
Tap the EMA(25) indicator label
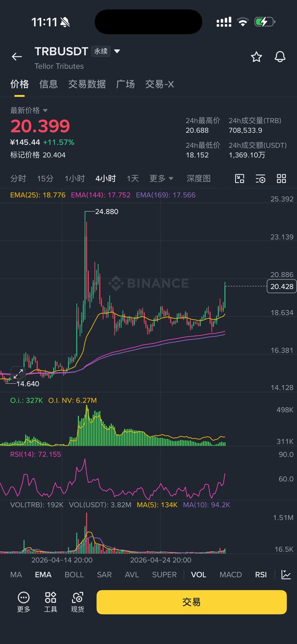[x=38, y=195]
